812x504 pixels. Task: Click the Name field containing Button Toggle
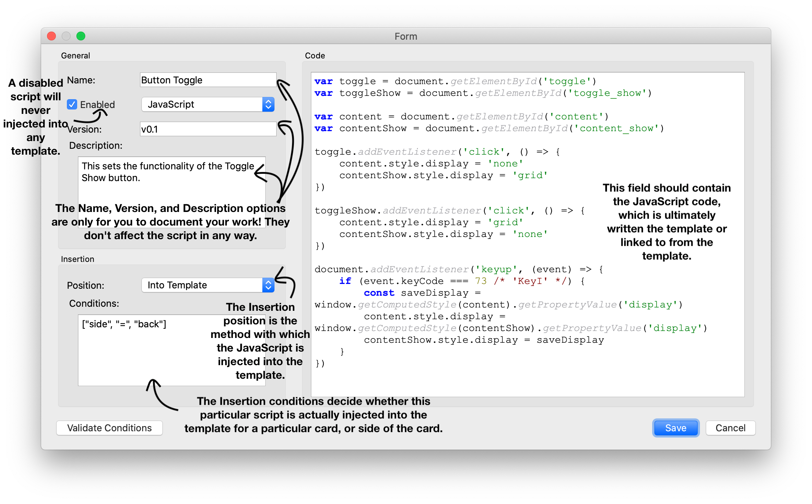point(208,80)
